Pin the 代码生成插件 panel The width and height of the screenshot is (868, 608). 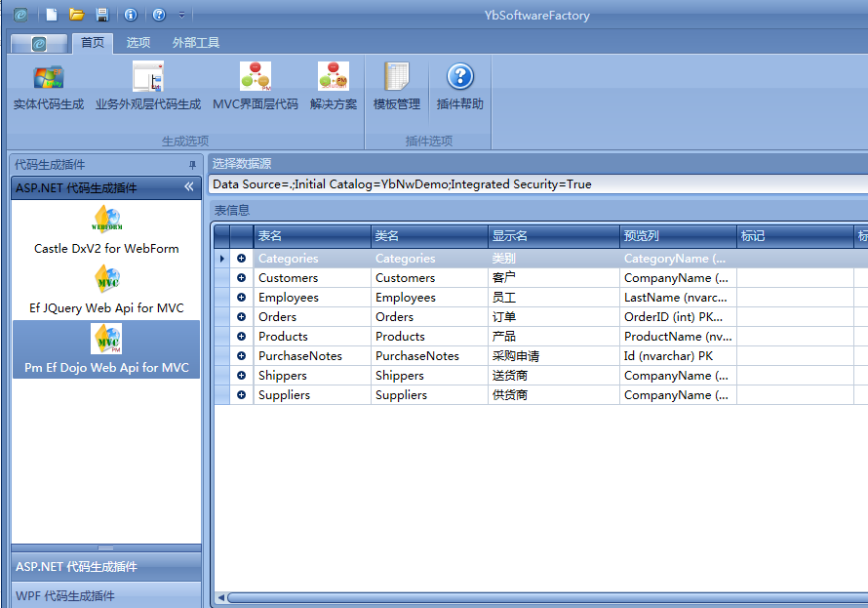[x=192, y=165]
